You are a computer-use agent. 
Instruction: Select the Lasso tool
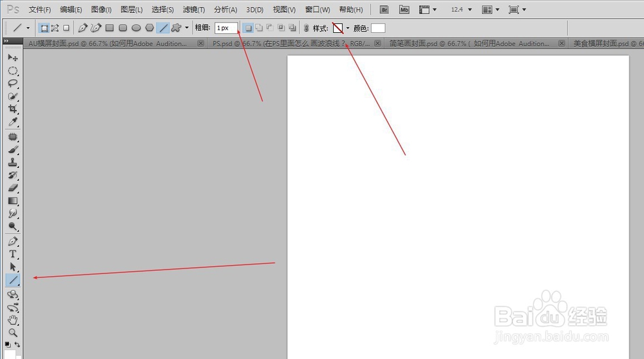13,83
